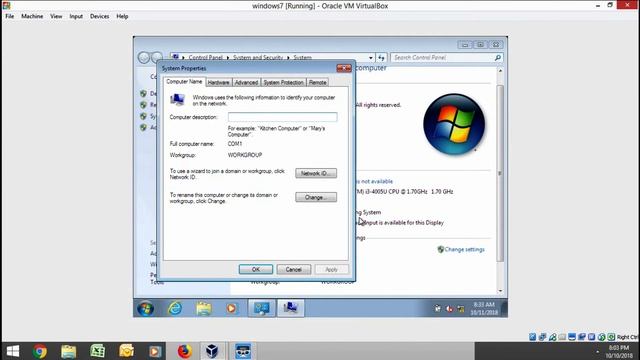Screen dimensions: 640x360
Task: Click the guest network tray icon
Action: [461, 309]
